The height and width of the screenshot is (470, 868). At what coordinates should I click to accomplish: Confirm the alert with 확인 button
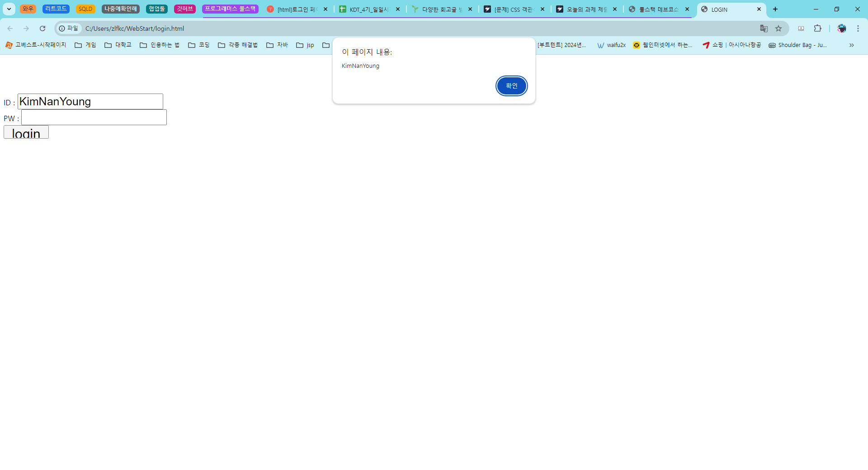(x=511, y=86)
